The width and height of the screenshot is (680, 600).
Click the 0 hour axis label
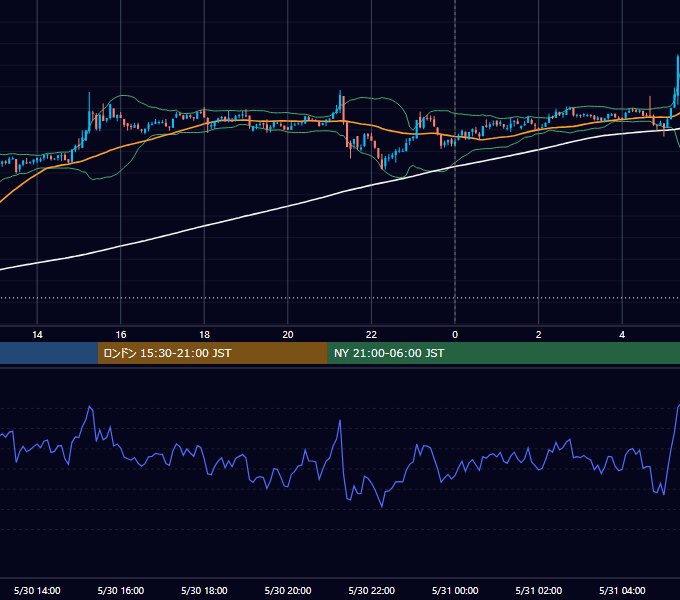pos(455,335)
